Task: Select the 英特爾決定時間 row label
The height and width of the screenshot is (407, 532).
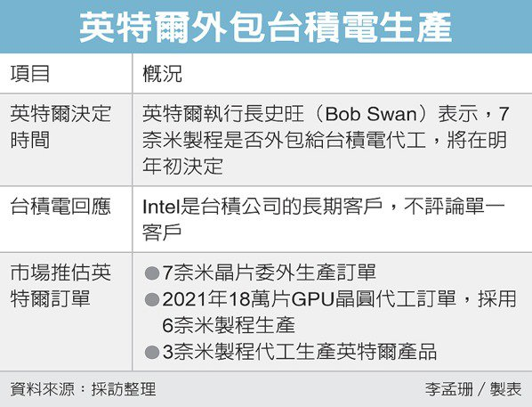Action: point(60,126)
